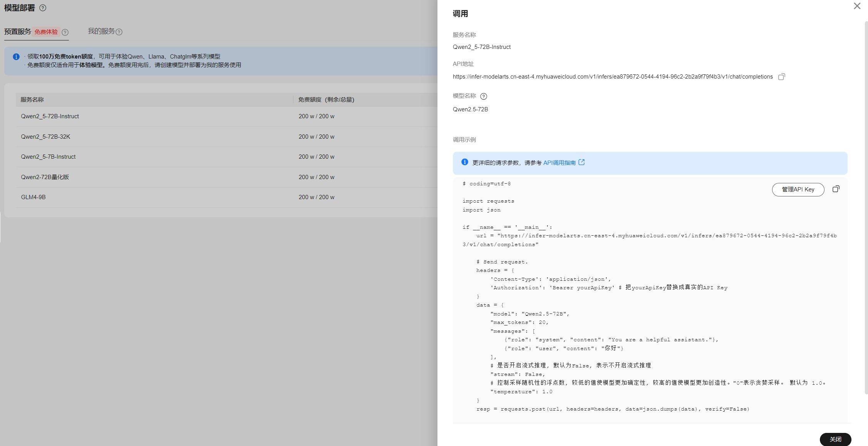
Task: Click the model name value Qwen2.5-72B
Action: pyautogui.click(x=470, y=109)
